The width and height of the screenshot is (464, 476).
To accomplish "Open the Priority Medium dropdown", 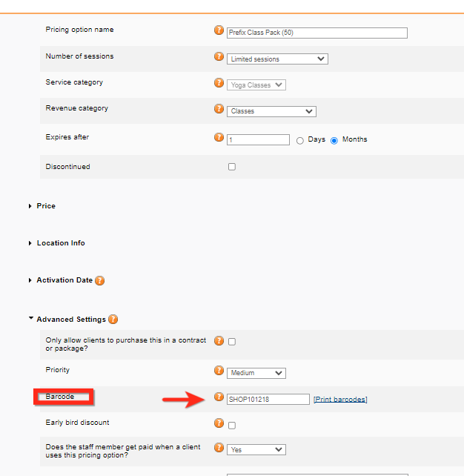I will tap(256, 373).
